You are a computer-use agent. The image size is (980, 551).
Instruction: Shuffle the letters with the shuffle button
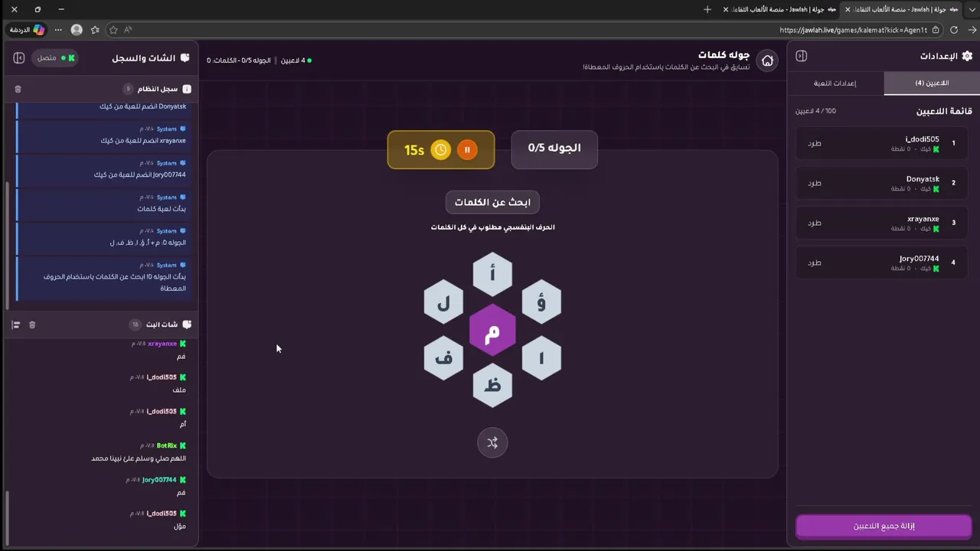click(x=492, y=442)
